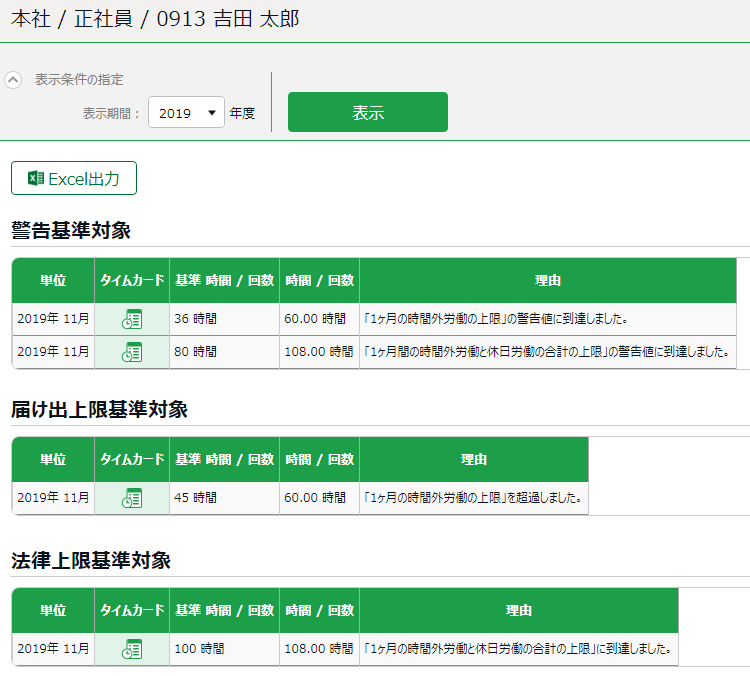Click the 警告基準対象 section heading
The width and height of the screenshot is (750, 676).
[x=71, y=231]
